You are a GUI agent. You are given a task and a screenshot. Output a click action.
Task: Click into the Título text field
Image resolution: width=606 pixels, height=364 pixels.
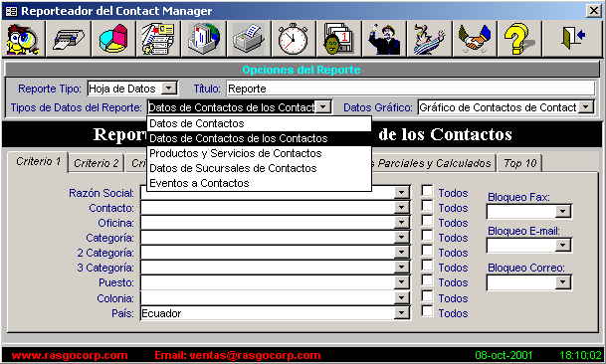[x=410, y=89]
